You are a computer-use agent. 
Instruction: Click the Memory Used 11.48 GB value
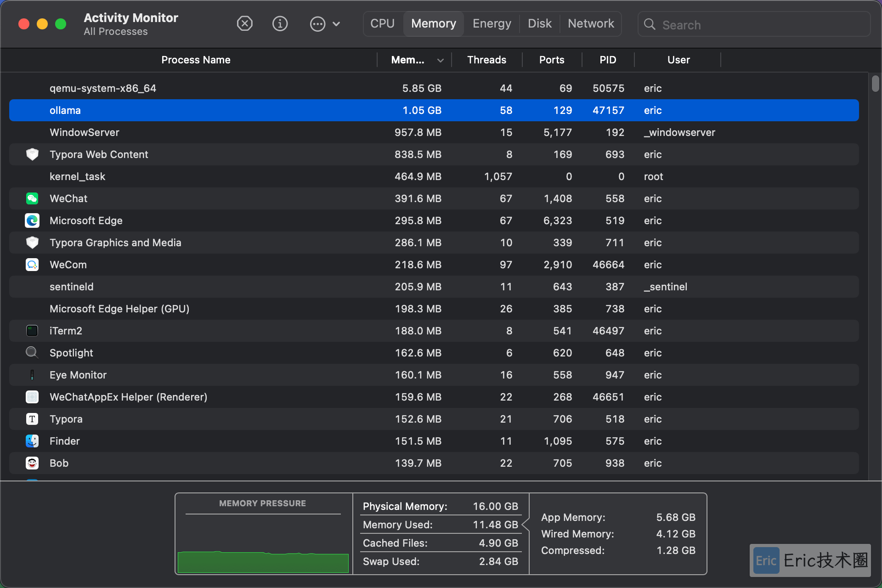tap(495, 525)
